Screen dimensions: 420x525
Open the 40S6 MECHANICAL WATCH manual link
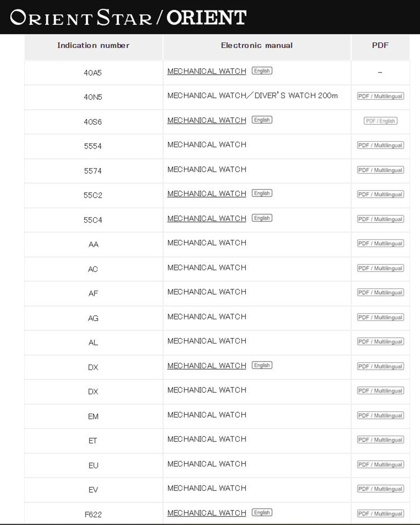tap(207, 120)
